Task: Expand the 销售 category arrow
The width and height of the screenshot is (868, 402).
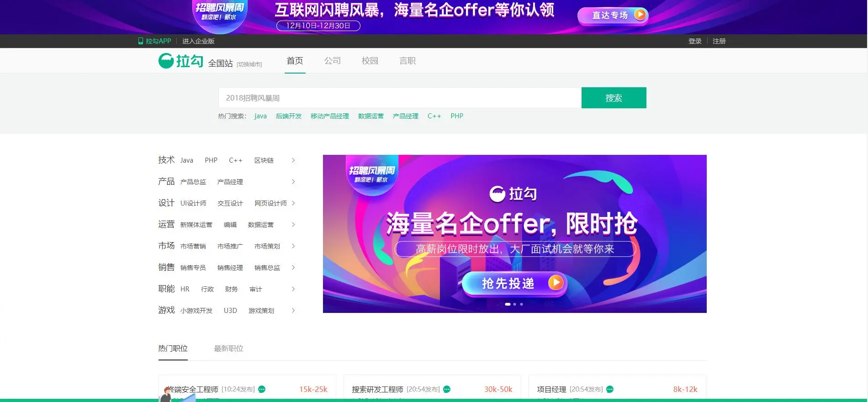Action: (x=293, y=268)
